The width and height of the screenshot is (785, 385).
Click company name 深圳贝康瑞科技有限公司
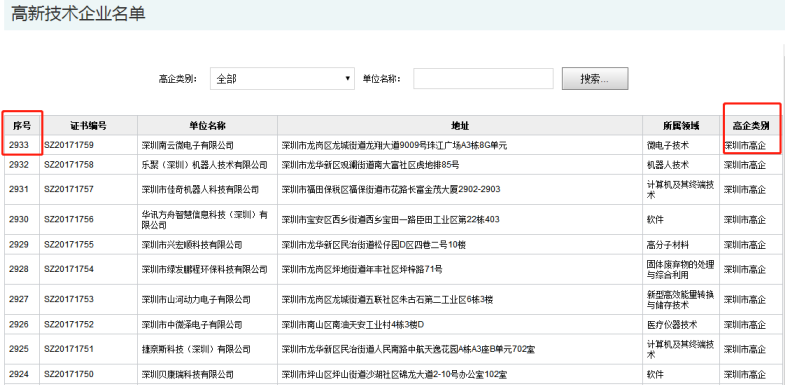188,374
